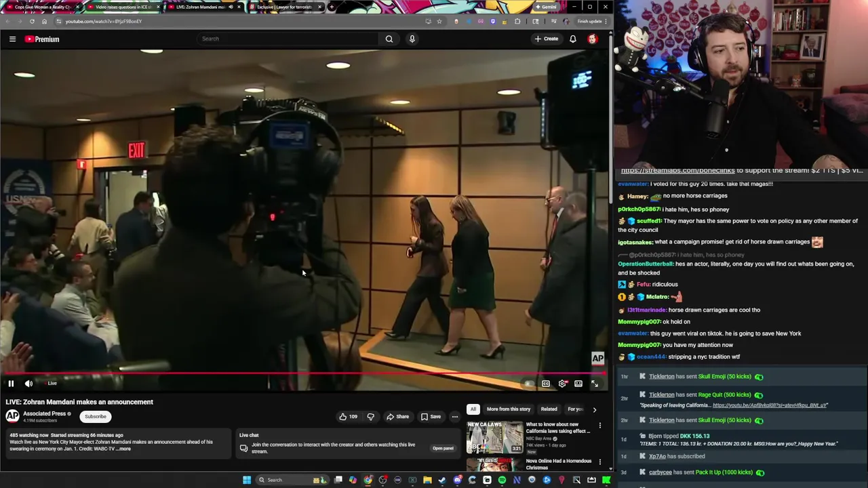Show more filter chips arrow
Screen dimensions: 868x488
[595, 409]
